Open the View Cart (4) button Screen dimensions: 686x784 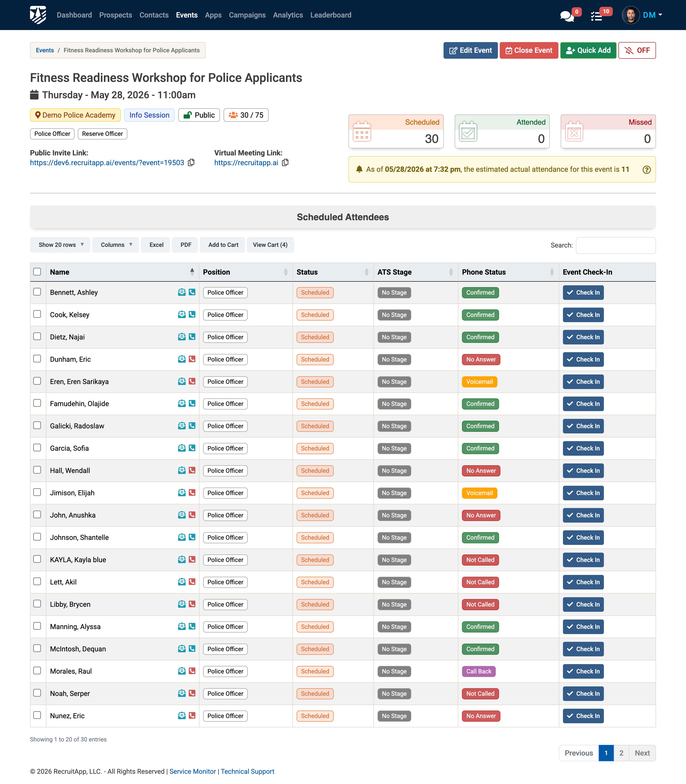coord(270,245)
